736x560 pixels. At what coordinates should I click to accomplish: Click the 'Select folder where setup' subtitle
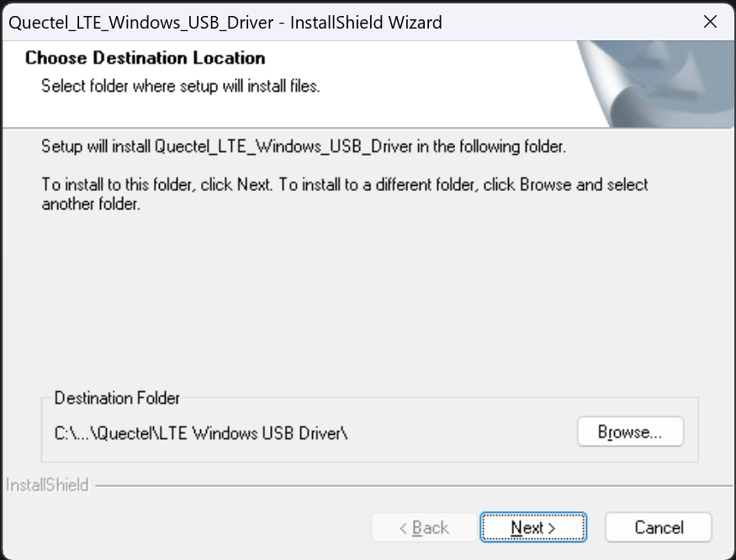(181, 86)
